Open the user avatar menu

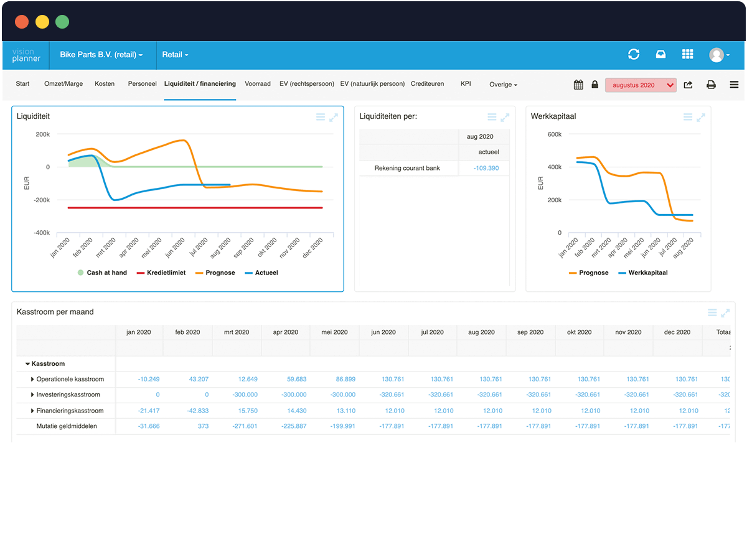(x=719, y=55)
